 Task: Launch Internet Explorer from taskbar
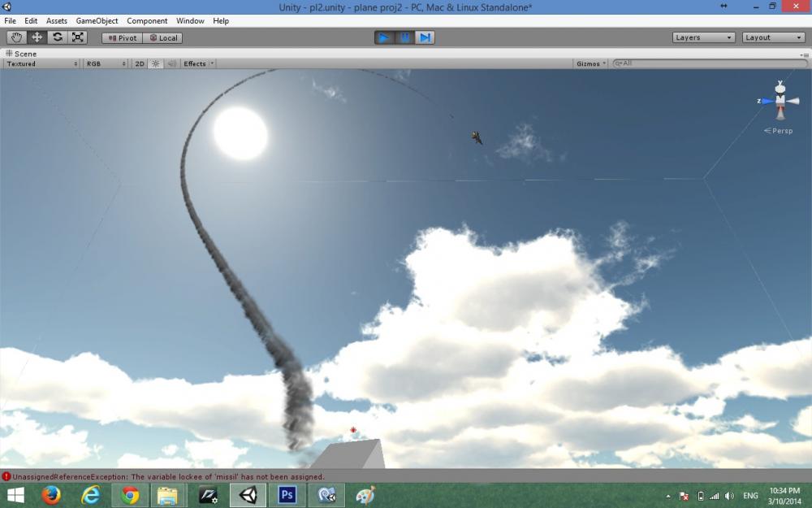(x=91, y=496)
